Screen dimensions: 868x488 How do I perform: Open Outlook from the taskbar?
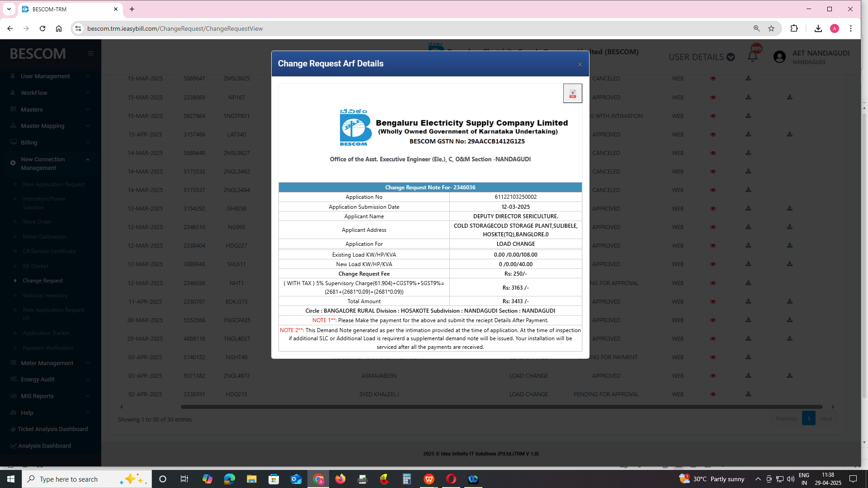[296, 479]
